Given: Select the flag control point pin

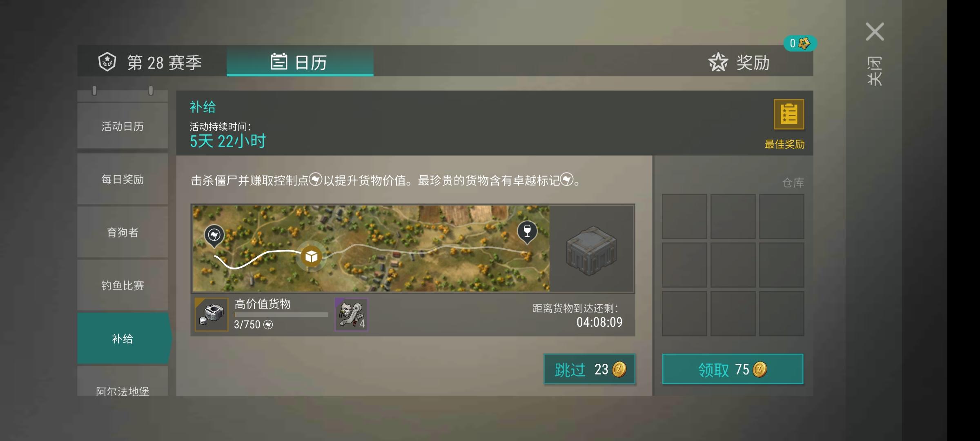Looking at the screenshot, I should point(214,236).
